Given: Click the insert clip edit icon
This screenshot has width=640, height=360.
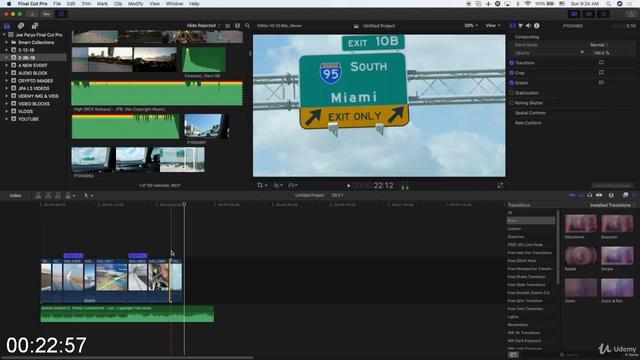Looking at the screenshot, I should click(48, 196).
